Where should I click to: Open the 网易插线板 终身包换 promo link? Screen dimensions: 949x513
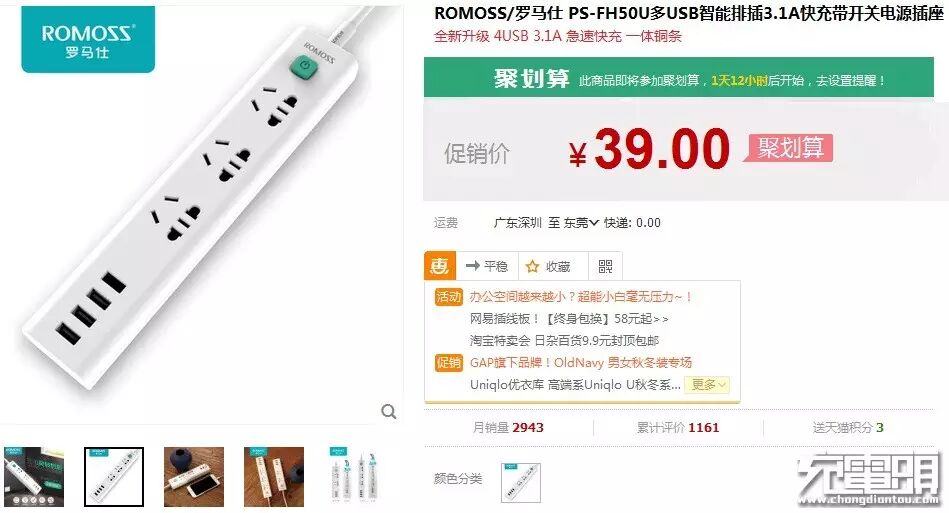(569, 319)
